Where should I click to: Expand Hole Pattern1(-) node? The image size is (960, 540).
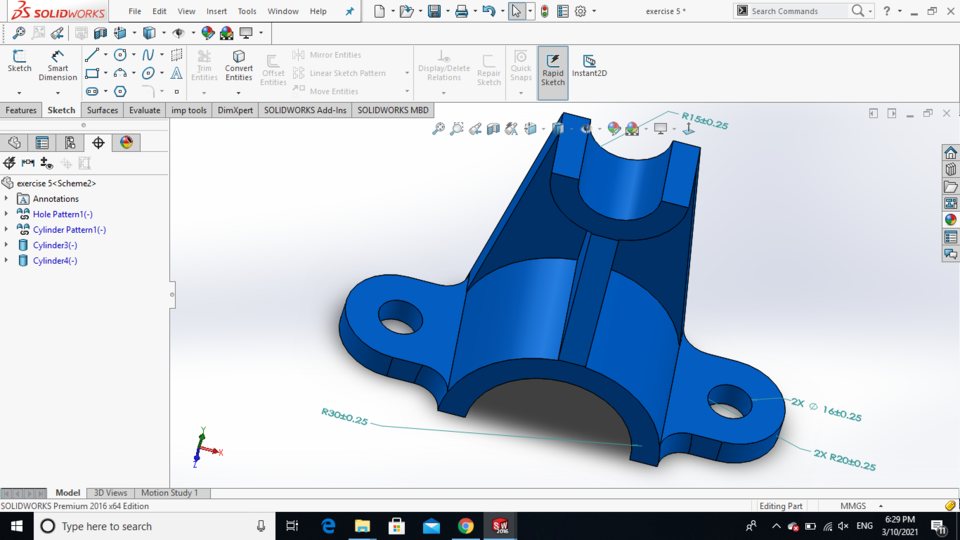coord(6,214)
